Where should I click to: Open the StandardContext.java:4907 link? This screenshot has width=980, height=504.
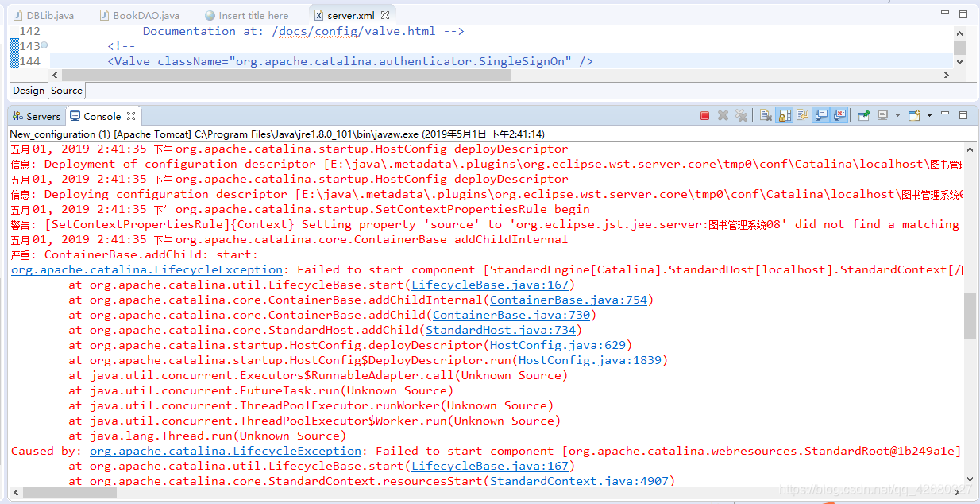pos(580,481)
